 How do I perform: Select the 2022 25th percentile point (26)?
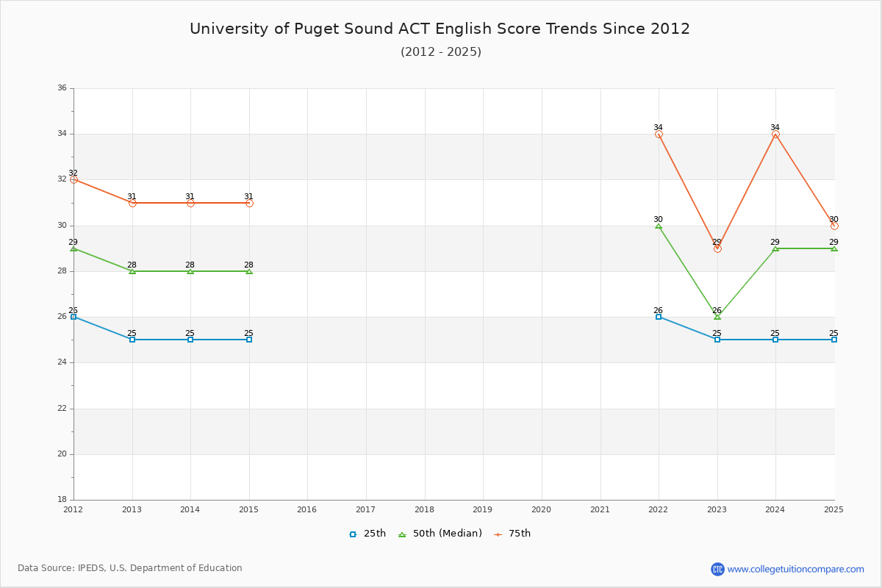coord(659,317)
